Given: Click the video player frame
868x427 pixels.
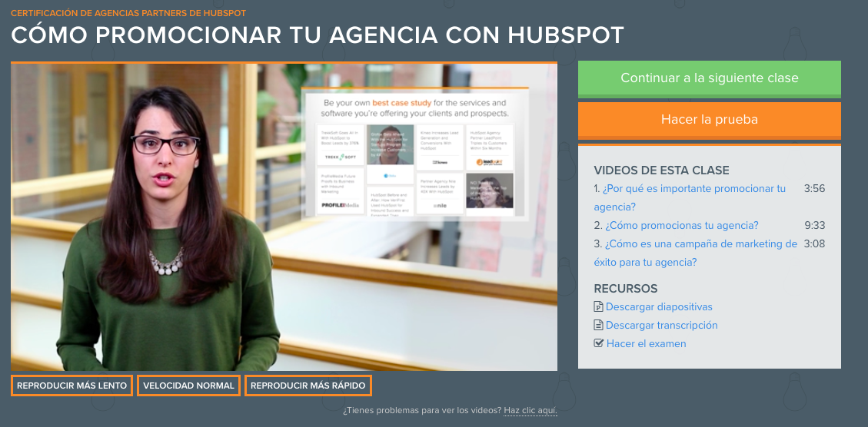Looking at the screenshot, I should (284, 217).
